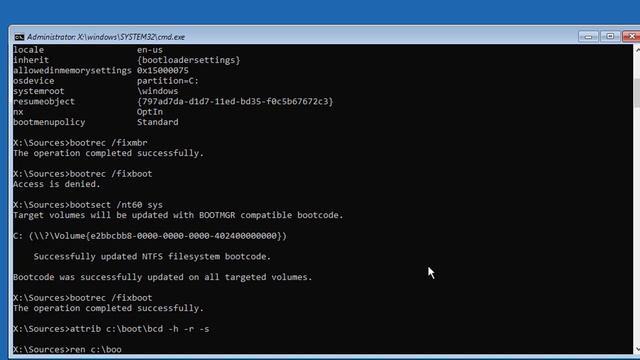640x360 pixels.
Task: Click the vertical scrollbar thumb
Action: (x=637, y=93)
